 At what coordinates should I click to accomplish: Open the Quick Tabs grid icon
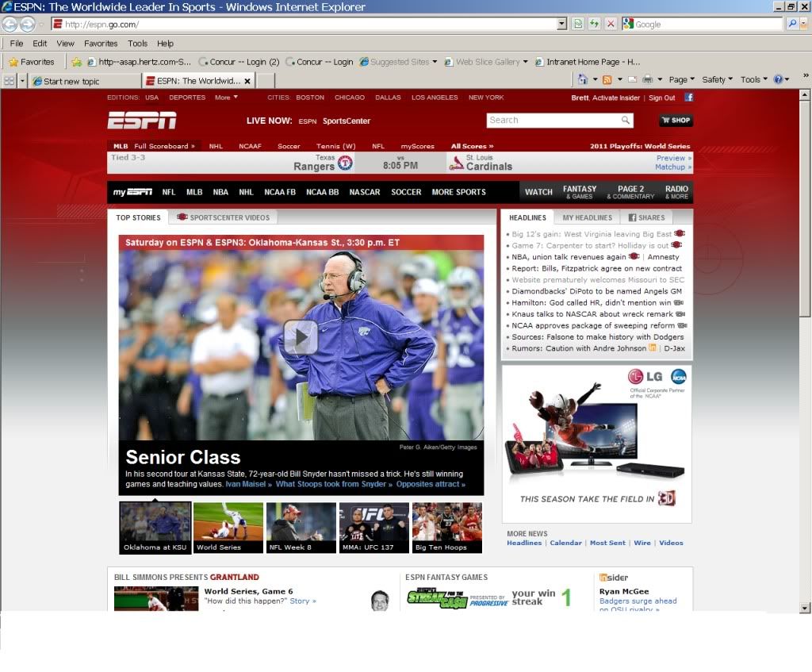click(9, 81)
